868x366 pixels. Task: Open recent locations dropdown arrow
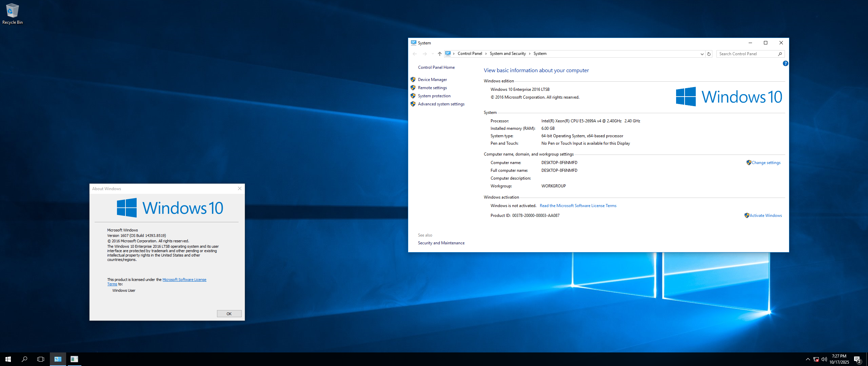click(432, 54)
